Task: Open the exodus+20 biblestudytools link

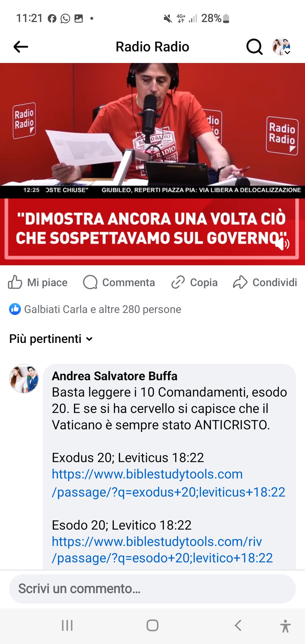Action: point(169,483)
